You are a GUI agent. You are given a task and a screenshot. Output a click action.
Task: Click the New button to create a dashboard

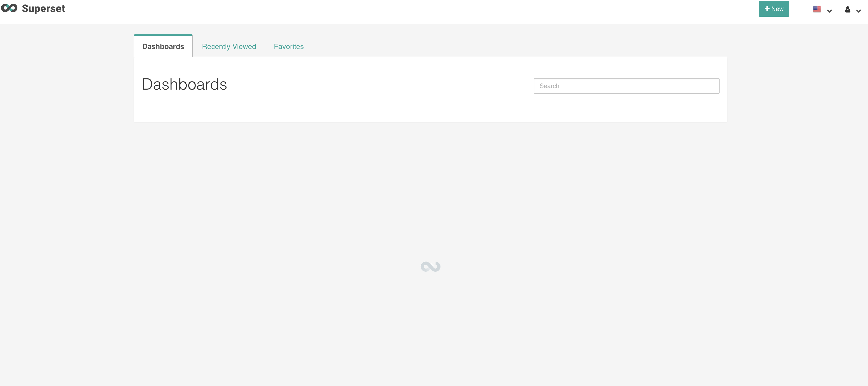coord(774,8)
